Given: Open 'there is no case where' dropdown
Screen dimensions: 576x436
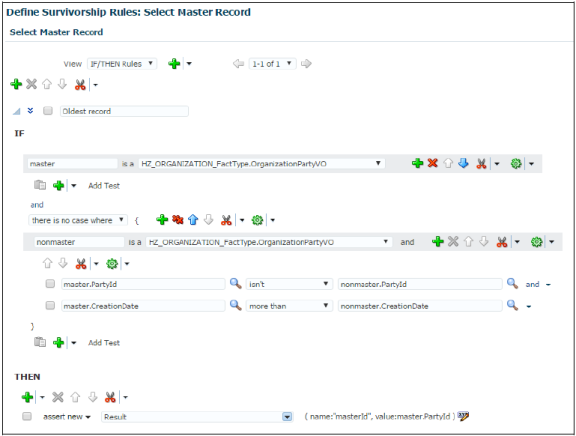Looking at the screenshot, I should click(78, 220).
